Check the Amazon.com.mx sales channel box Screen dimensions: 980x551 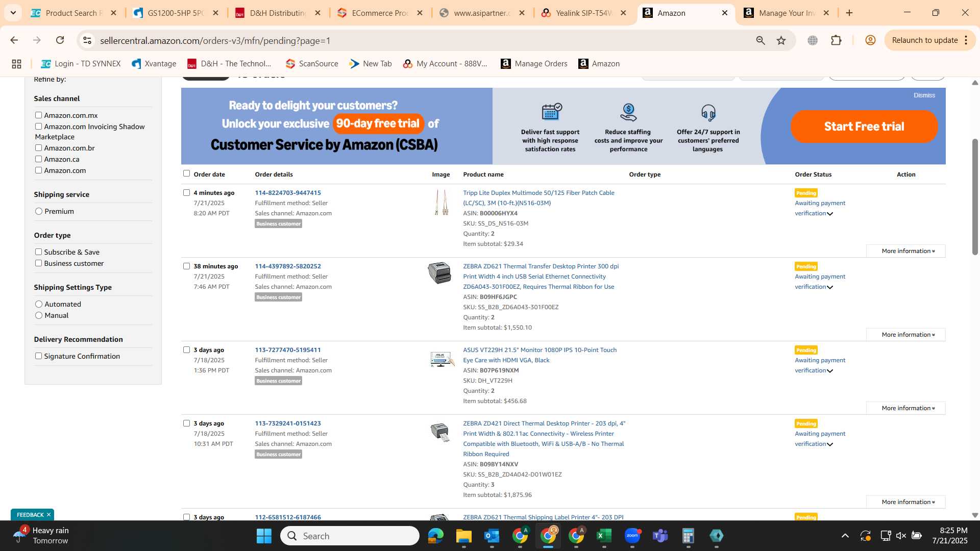pos(38,115)
